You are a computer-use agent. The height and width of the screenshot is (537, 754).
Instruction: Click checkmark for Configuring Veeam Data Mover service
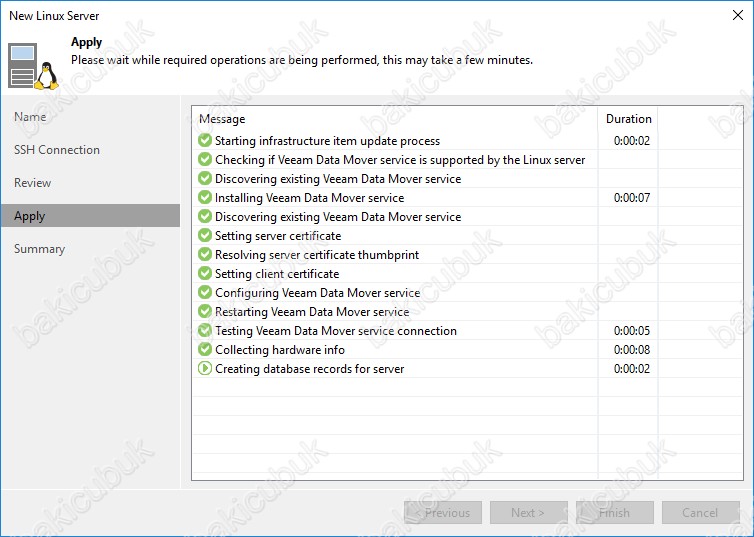(x=205, y=292)
